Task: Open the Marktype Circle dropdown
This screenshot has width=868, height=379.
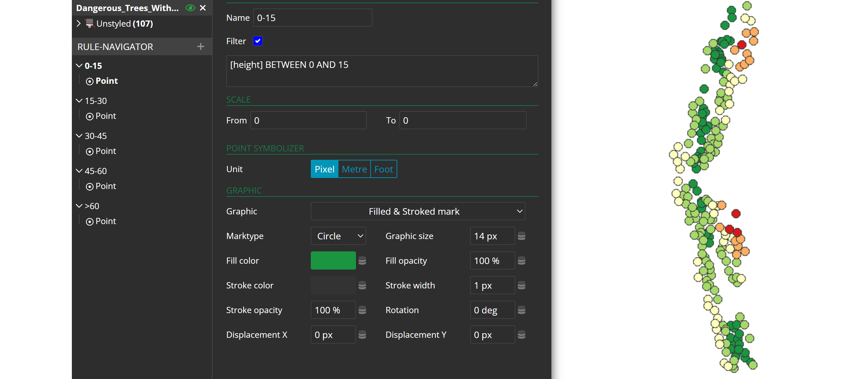Action: (x=338, y=236)
